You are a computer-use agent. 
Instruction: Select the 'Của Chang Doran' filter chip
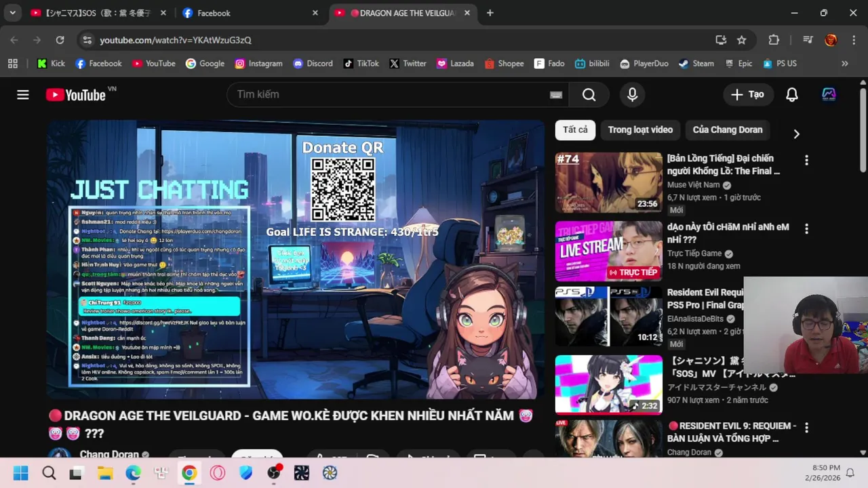(x=728, y=130)
